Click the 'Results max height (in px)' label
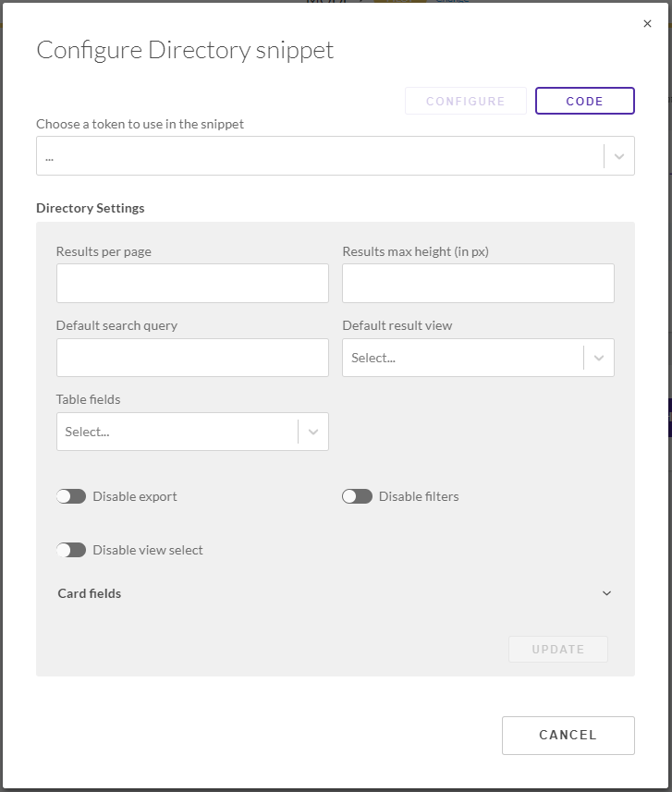This screenshot has height=792, width=672. pyautogui.click(x=415, y=251)
